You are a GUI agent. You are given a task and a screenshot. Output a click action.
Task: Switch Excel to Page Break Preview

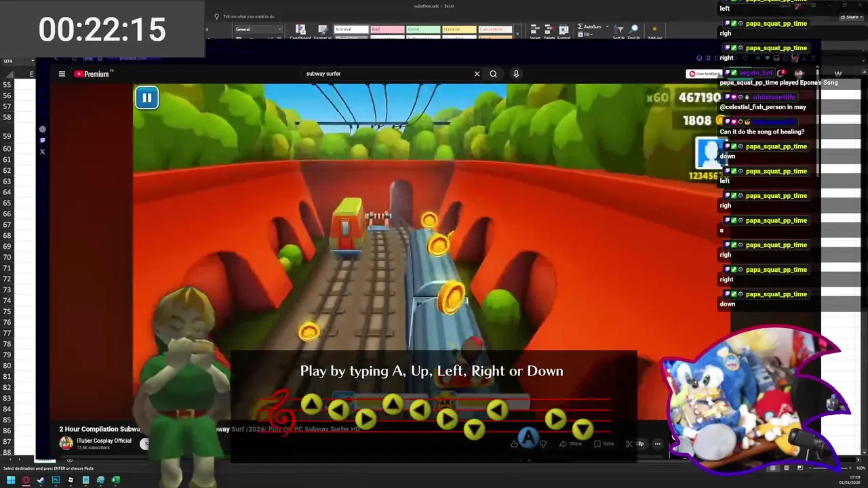[x=800, y=468]
